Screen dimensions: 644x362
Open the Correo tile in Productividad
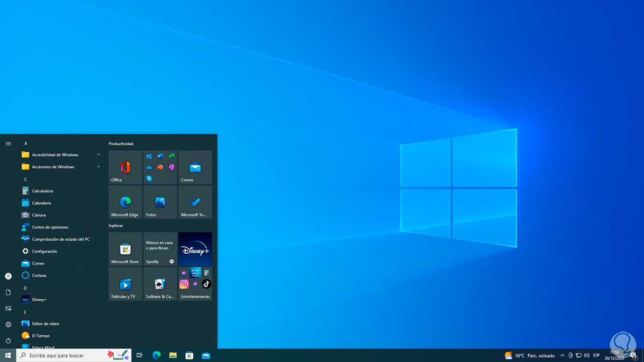pos(195,167)
